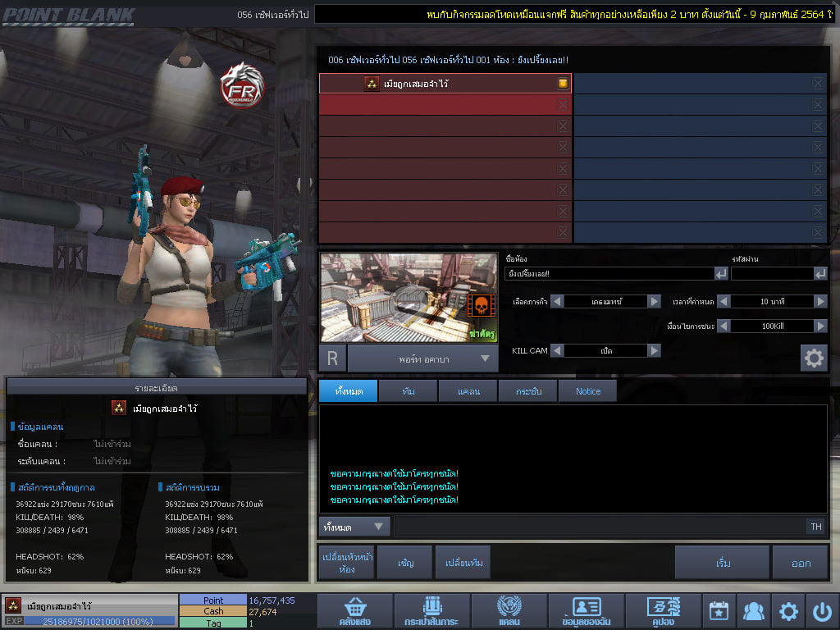Open room settings gear beside KILL CAM
Screen dimensions: 840x630
[814, 358]
